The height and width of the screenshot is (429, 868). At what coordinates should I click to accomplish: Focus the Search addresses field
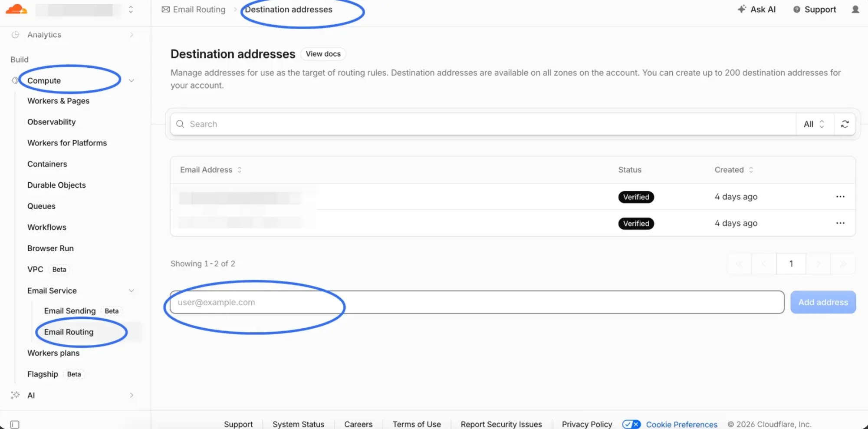click(483, 124)
